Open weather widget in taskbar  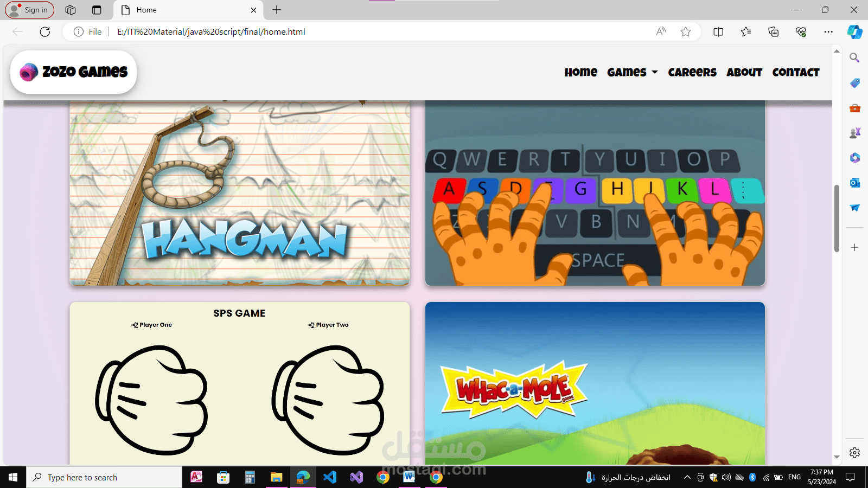[x=628, y=477]
